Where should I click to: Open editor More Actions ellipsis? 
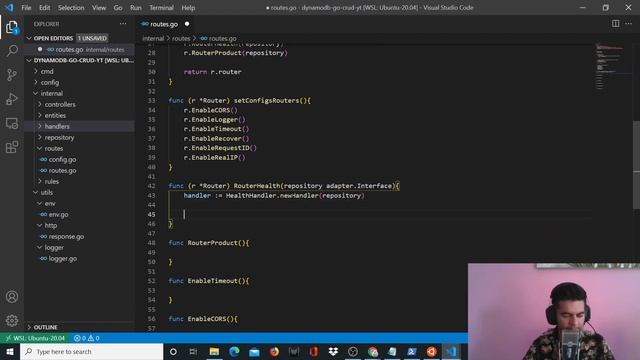tap(629, 24)
